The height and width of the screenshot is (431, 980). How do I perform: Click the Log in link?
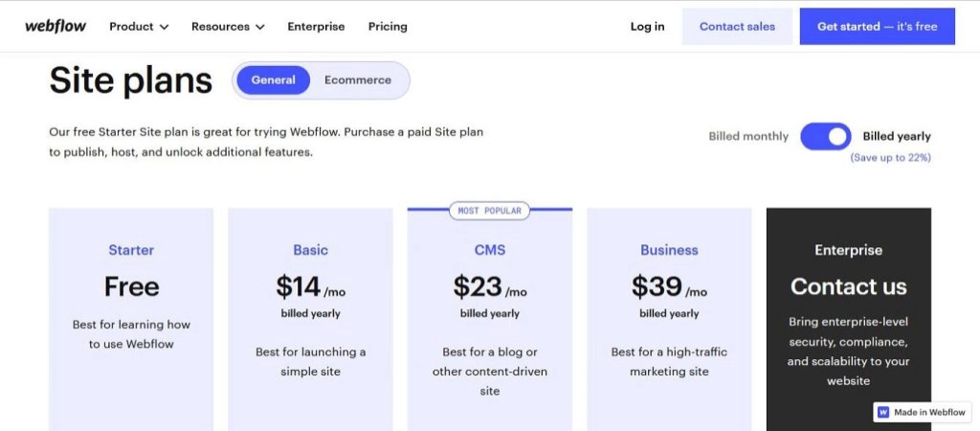[647, 26]
